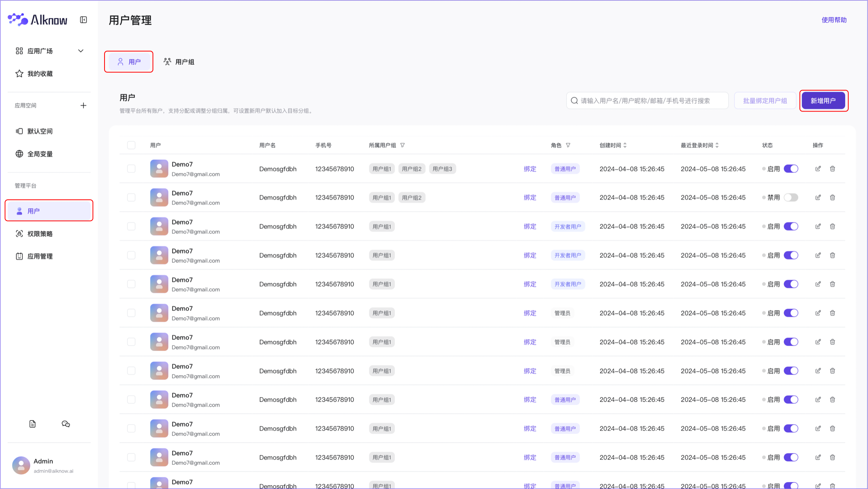
Task: Click the 使用帮助 link
Action: click(x=834, y=20)
